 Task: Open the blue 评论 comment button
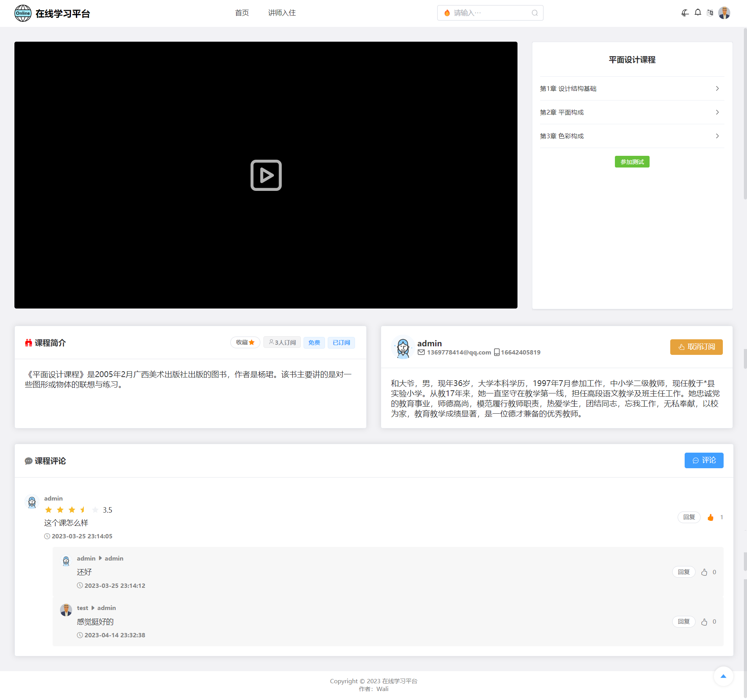coord(704,460)
